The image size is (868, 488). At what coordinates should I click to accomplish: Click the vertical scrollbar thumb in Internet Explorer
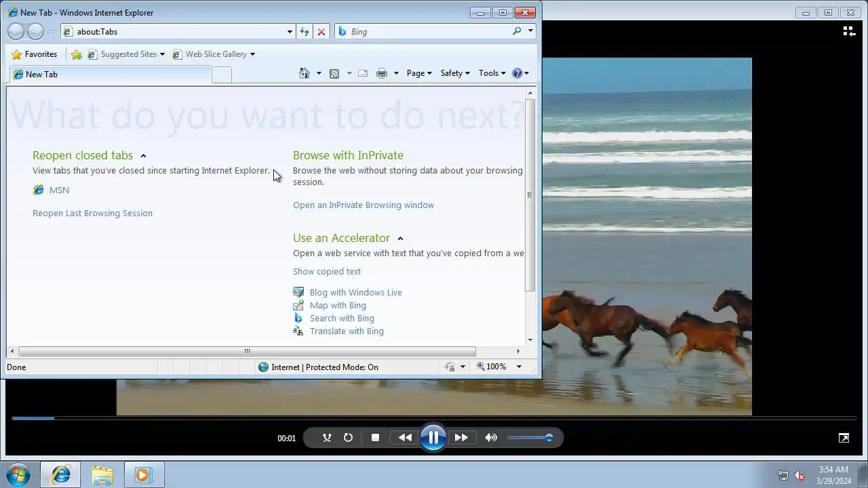tap(530, 195)
